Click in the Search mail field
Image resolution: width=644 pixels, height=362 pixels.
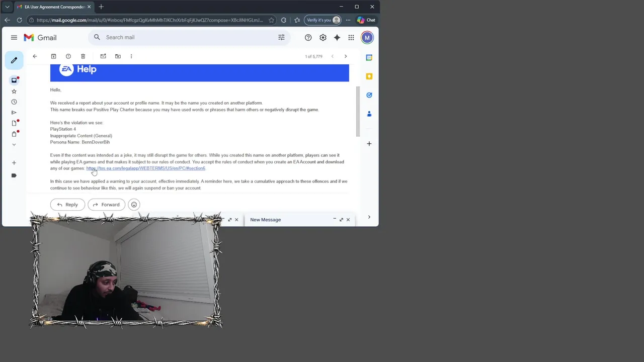click(x=189, y=37)
